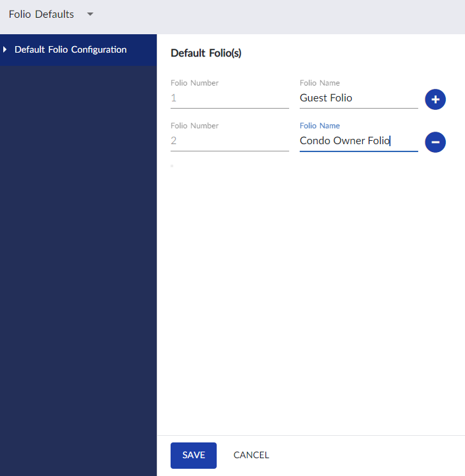Expand the Default Folio Configuration arrow

pos(5,49)
